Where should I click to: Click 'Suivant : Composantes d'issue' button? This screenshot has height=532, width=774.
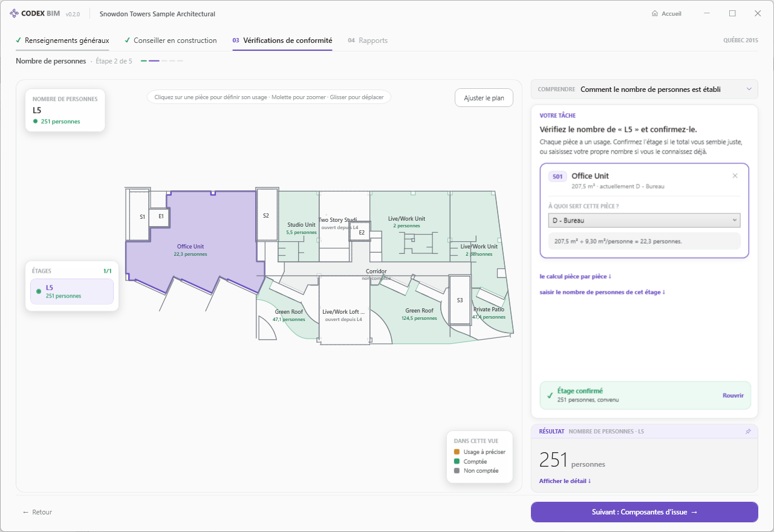click(x=644, y=512)
